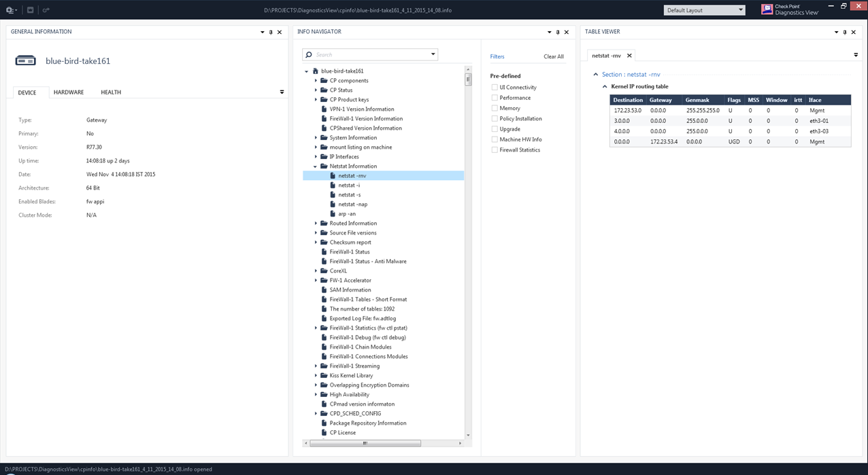
Task: Click the Iface column header
Action: [x=828, y=100]
